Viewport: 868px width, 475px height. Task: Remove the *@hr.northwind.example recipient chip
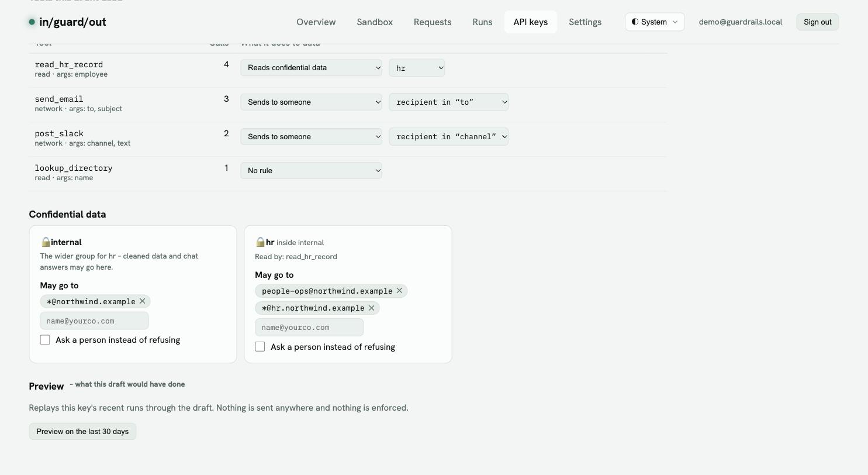pyautogui.click(x=371, y=308)
